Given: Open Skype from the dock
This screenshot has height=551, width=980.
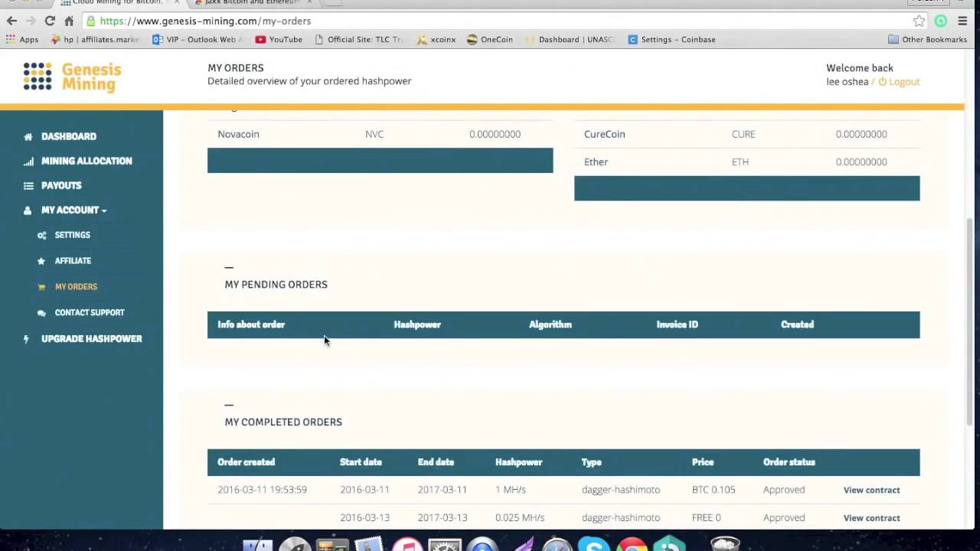Looking at the screenshot, I should click(x=594, y=545).
